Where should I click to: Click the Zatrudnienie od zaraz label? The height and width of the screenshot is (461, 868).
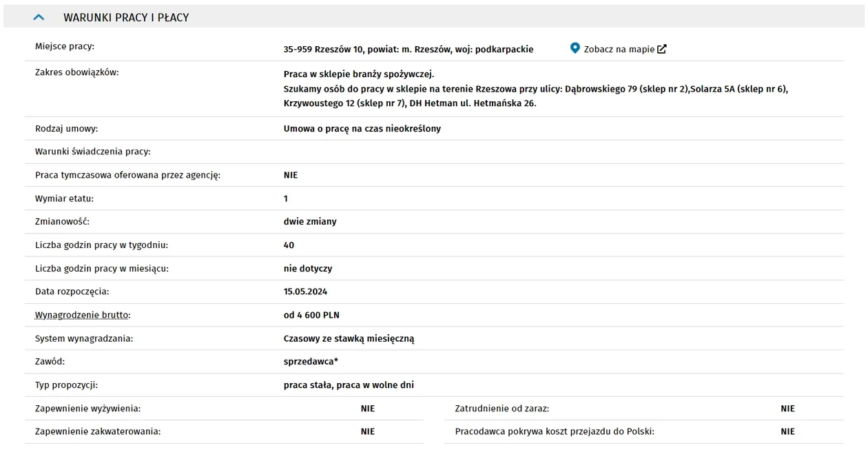(502, 409)
